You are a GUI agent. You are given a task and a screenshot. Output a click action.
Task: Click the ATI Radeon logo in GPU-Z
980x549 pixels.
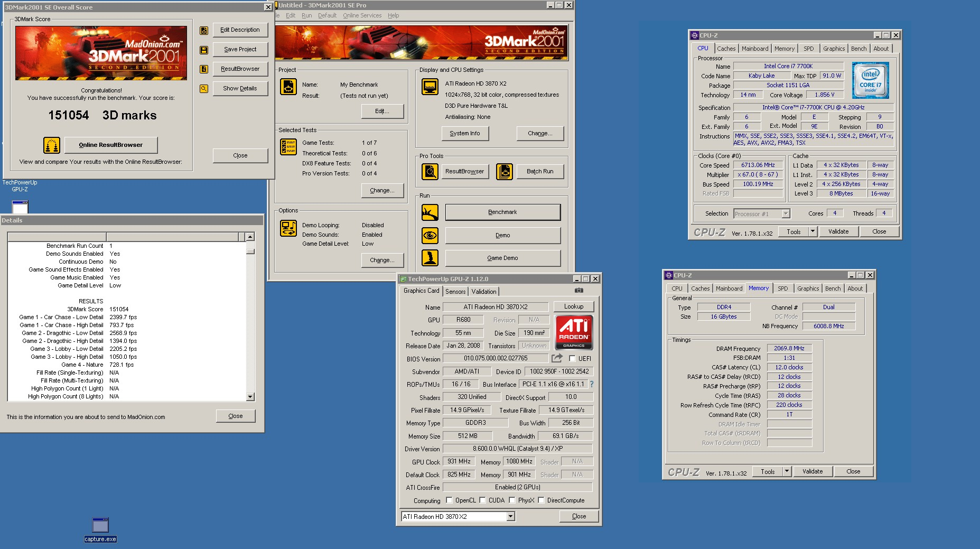coord(574,332)
